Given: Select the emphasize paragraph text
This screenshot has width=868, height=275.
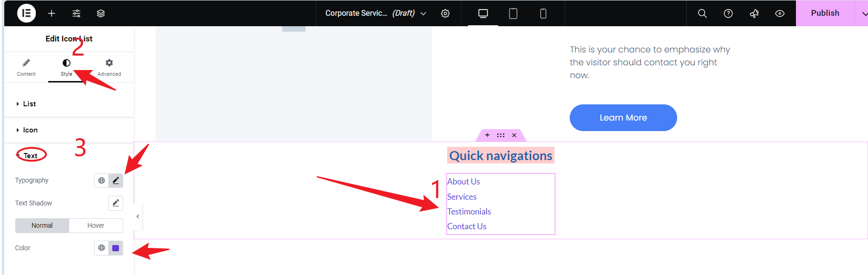Looking at the screenshot, I should 650,62.
